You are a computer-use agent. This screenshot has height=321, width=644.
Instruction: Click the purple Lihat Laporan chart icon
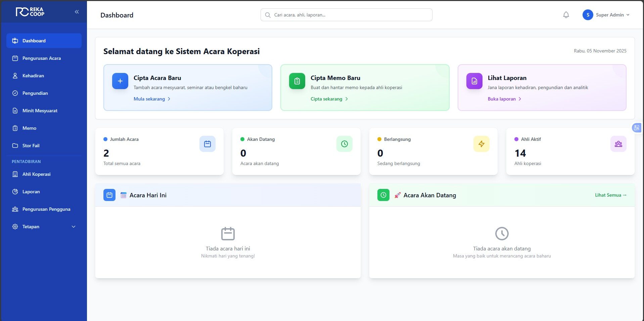474,81
